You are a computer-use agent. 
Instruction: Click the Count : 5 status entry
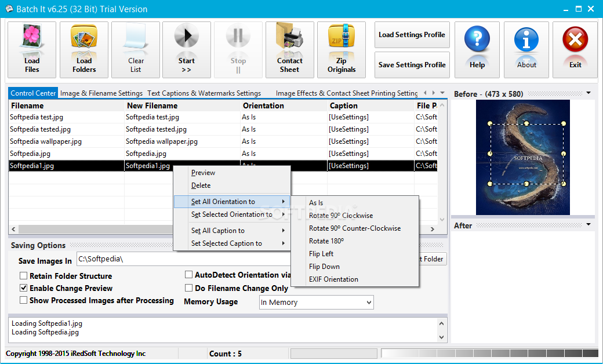pyautogui.click(x=226, y=354)
